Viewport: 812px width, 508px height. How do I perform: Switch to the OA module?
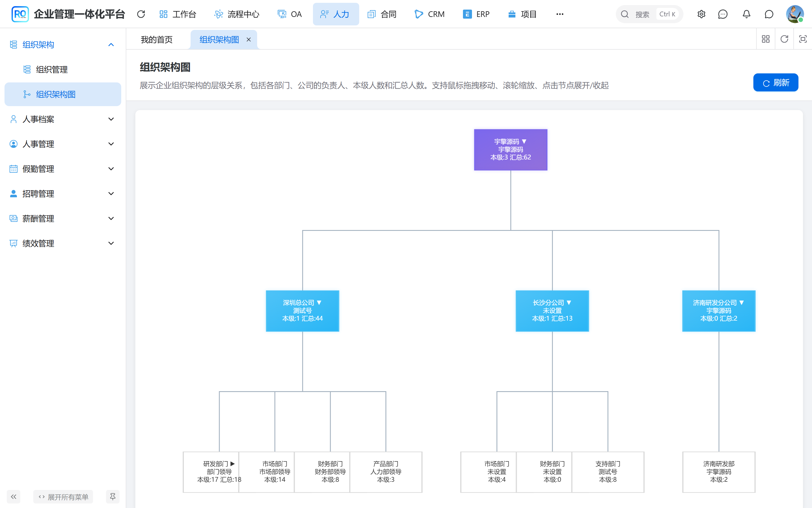pyautogui.click(x=290, y=14)
